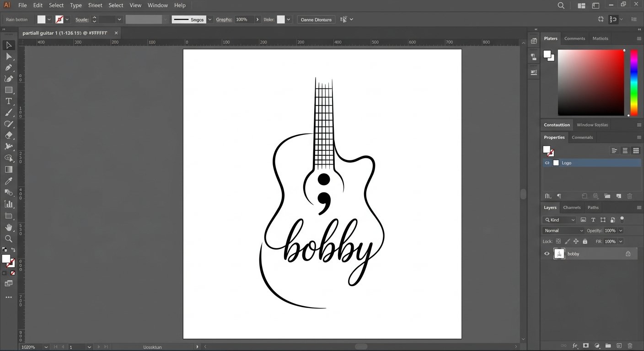Image resolution: width=644 pixels, height=351 pixels.
Task: Select the Artboard tool
Action: tap(9, 216)
